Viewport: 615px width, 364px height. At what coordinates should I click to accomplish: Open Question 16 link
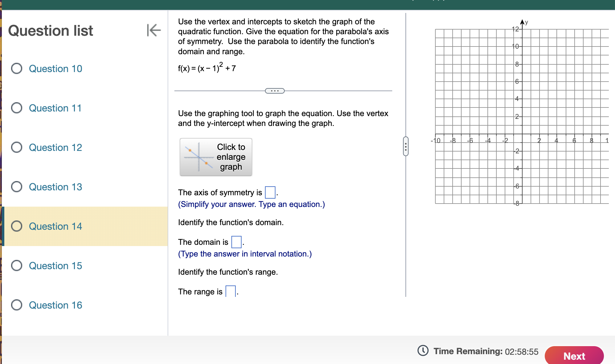point(55,305)
